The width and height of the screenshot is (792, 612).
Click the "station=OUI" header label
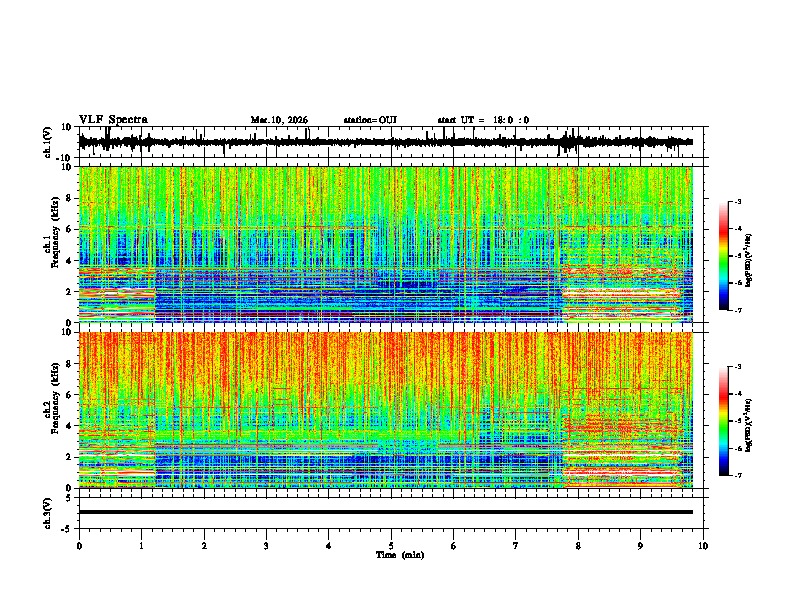pyautogui.click(x=370, y=120)
